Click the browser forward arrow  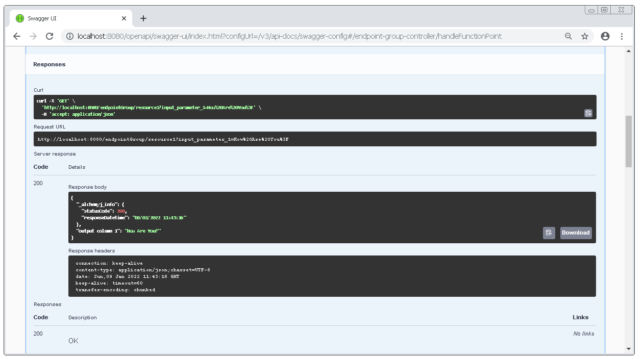pyautogui.click(x=33, y=36)
